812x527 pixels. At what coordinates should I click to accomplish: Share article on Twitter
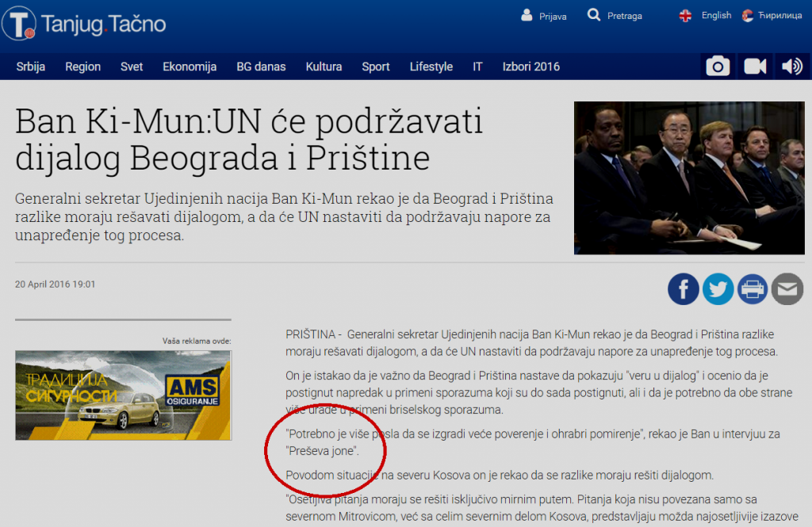tap(718, 289)
